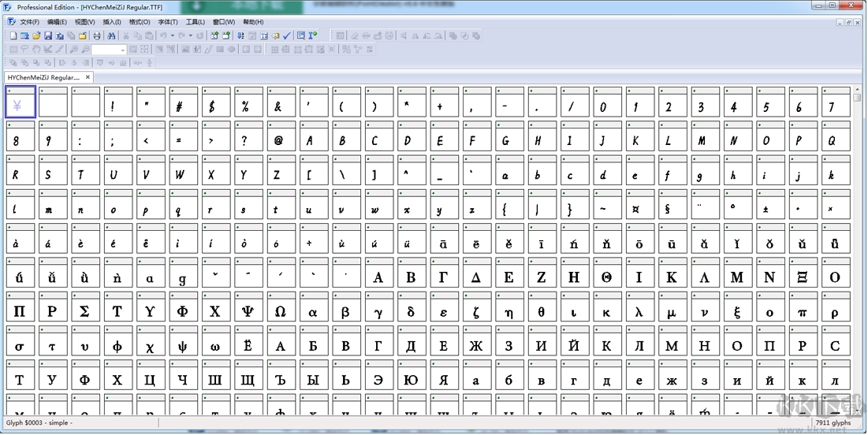Click the New font icon in toolbar
The width and height of the screenshot is (868, 435).
[x=13, y=36]
